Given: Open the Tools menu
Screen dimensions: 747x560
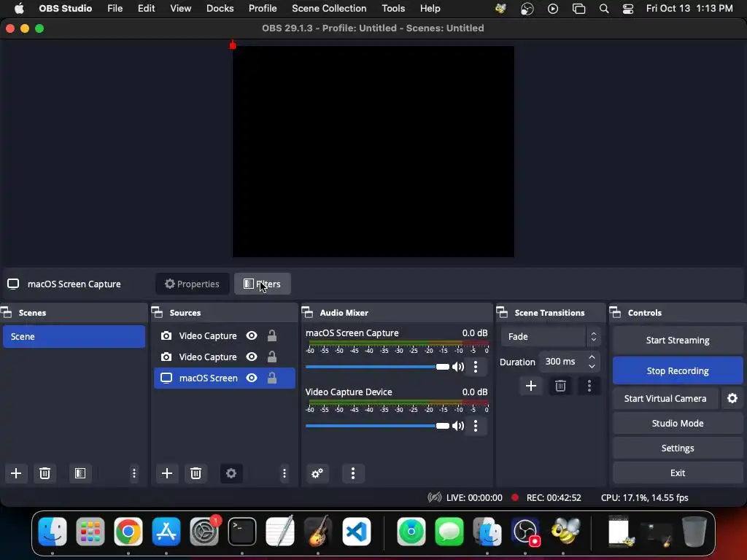Looking at the screenshot, I should coord(393,9).
